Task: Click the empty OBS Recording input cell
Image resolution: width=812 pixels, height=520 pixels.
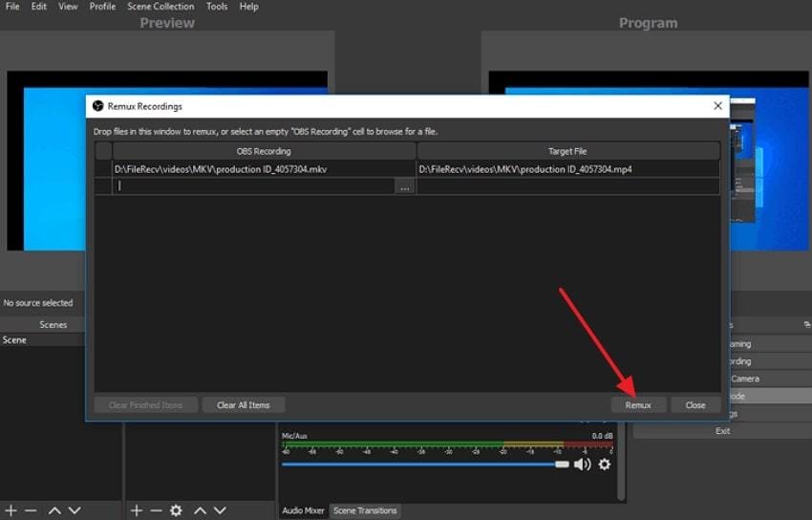Action: tap(254, 186)
